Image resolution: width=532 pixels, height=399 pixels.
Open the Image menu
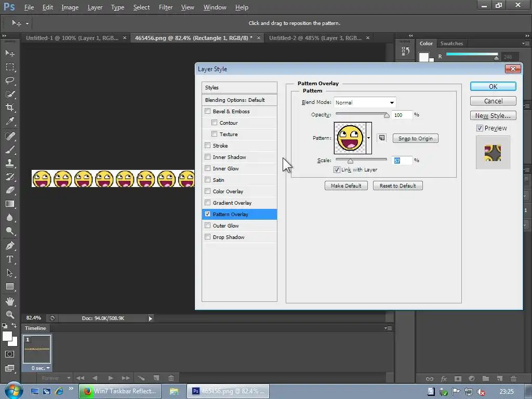point(70,7)
